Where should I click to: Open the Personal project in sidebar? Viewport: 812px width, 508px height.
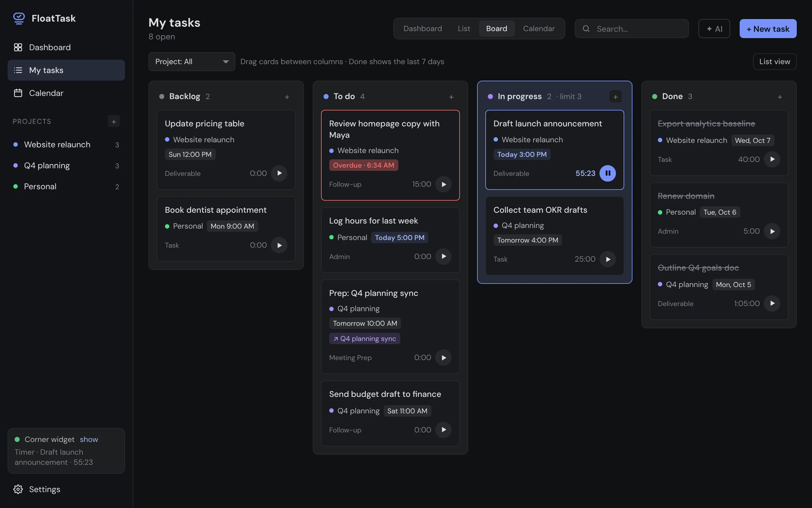pyautogui.click(x=66, y=186)
